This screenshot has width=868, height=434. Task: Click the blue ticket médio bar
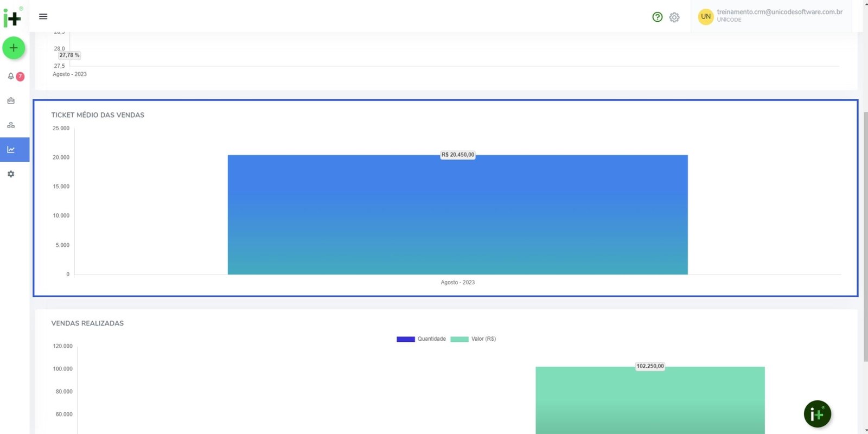457,217
